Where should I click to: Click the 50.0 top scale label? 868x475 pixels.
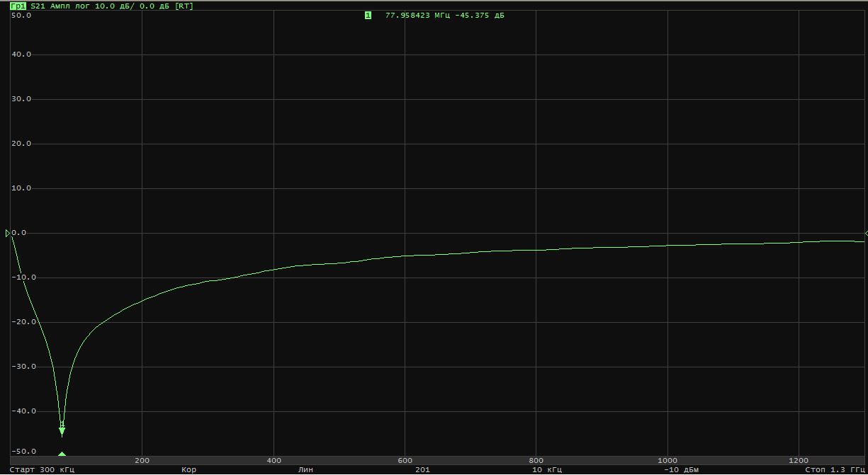(21, 15)
